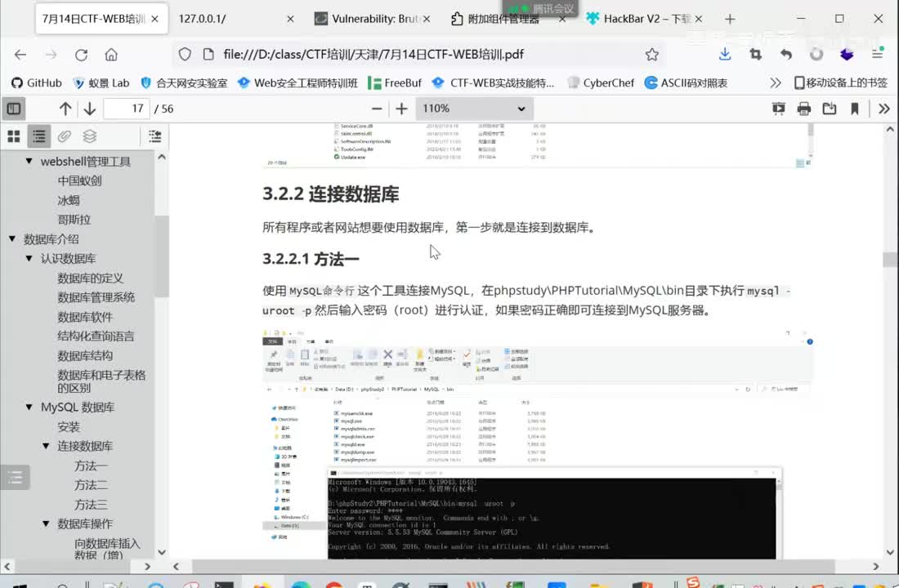The width and height of the screenshot is (899, 588).
Task: Open the FreeBuf bookmark
Action: tap(395, 83)
